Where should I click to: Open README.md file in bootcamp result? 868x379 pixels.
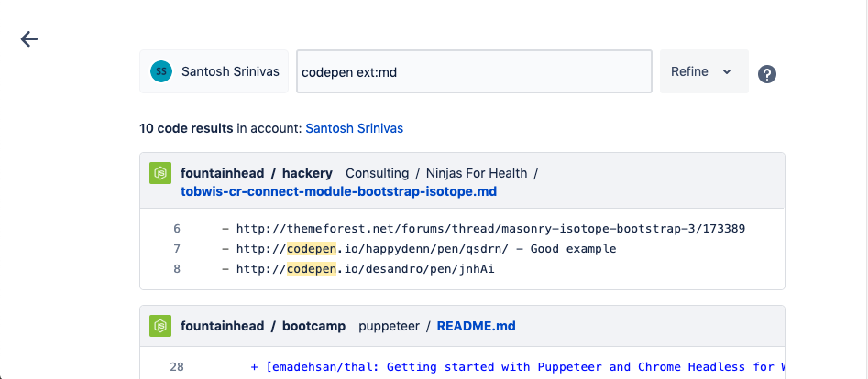click(476, 326)
